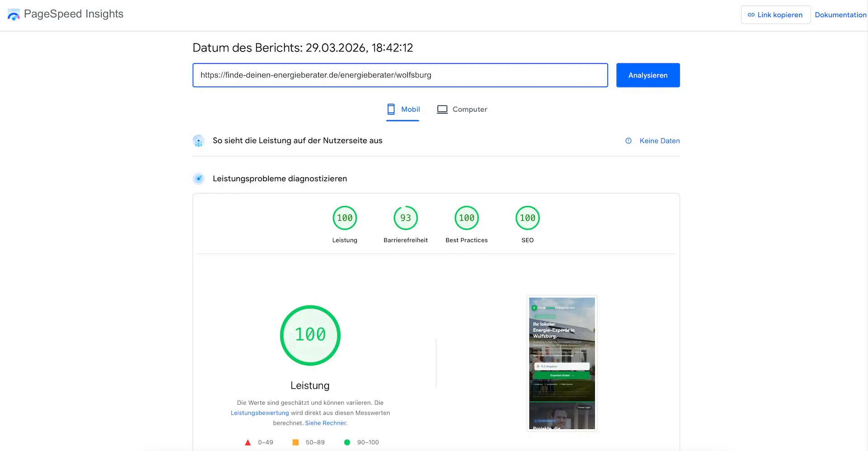Click the PageSpeed Insights logo icon
Screen dimensions: 868x451
coord(14,14)
